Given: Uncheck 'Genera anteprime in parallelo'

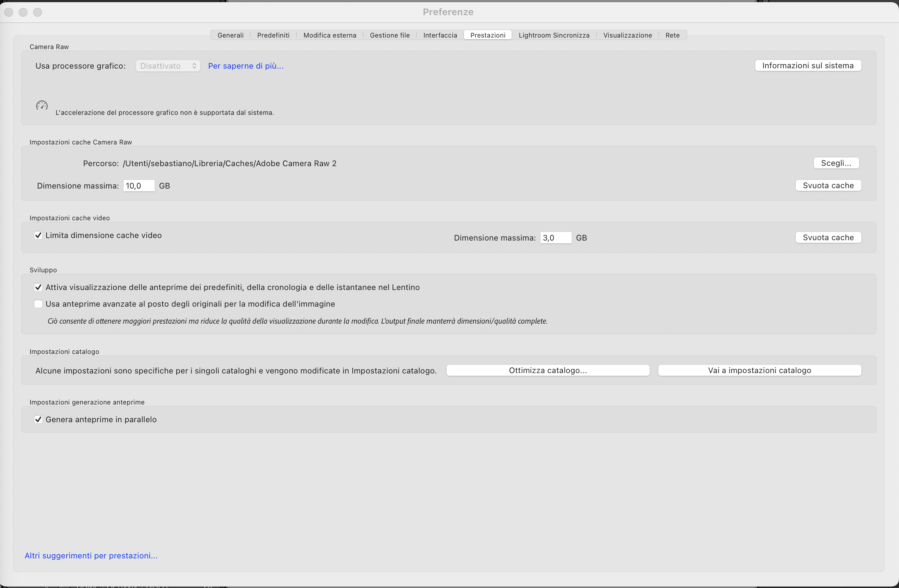Looking at the screenshot, I should click(38, 419).
